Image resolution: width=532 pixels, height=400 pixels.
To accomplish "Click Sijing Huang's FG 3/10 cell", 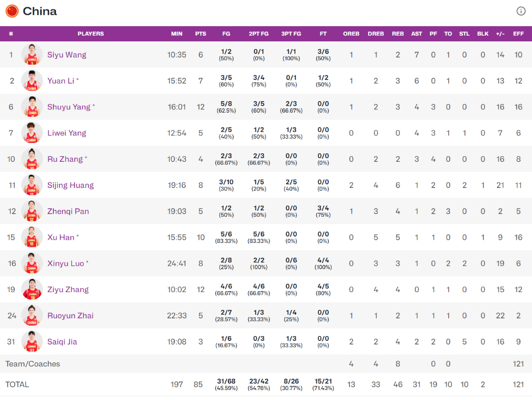I will point(226,185).
